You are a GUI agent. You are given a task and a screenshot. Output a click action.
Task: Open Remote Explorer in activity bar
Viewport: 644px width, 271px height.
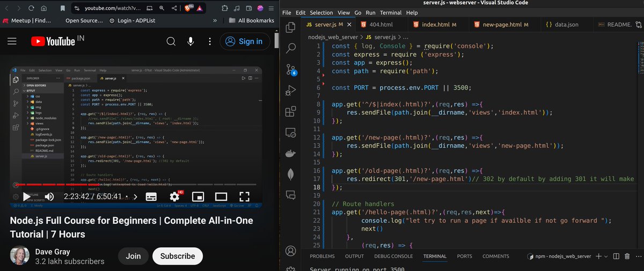click(x=291, y=132)
